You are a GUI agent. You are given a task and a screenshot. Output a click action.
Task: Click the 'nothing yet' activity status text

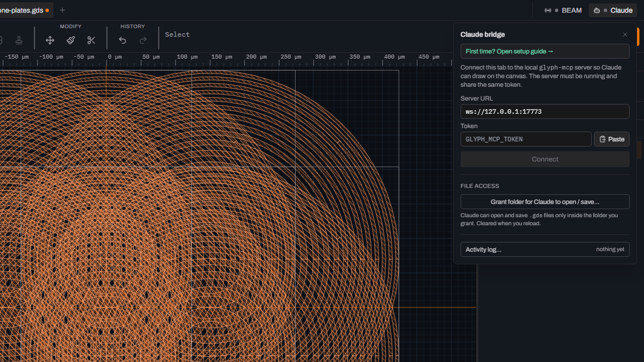click(610, 249)
